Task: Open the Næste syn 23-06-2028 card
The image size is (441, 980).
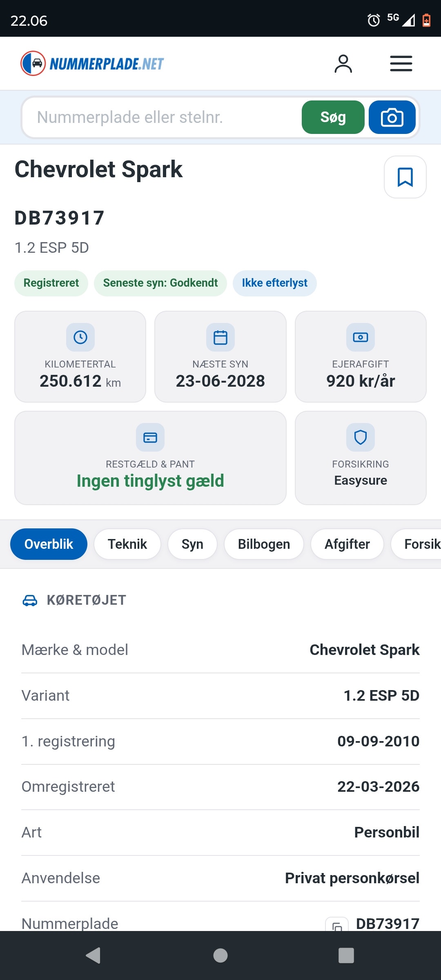Action: (220, 356)
